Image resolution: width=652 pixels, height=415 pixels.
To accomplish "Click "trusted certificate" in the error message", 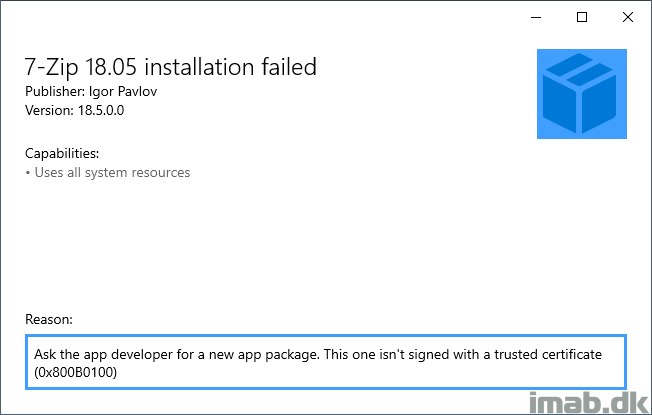I will (x=548, y=354).
